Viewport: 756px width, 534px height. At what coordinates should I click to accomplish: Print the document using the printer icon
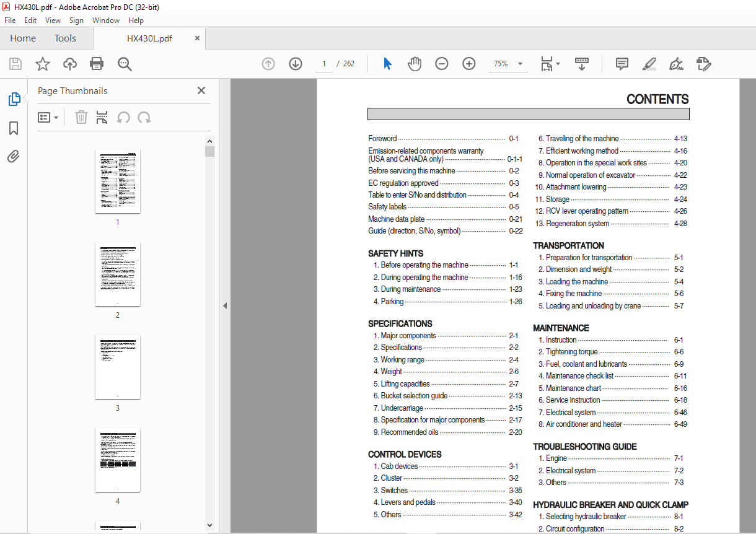97,64
